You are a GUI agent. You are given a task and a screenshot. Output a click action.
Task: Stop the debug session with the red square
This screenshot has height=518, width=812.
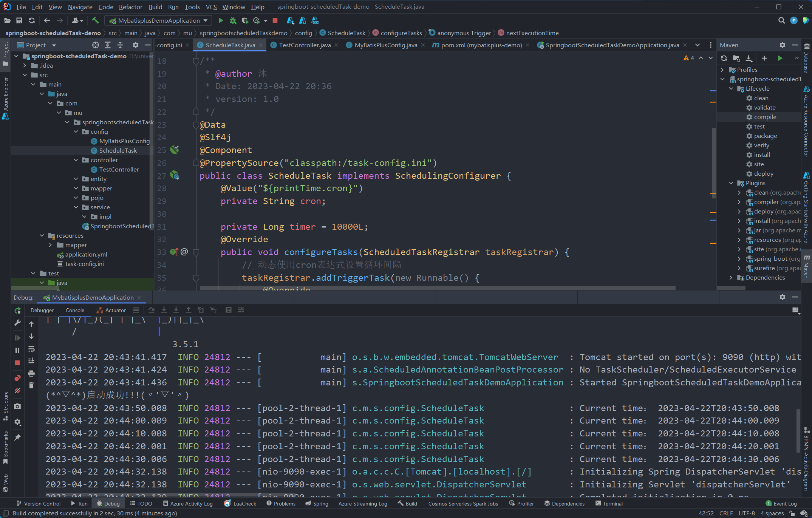coord(17,363)
